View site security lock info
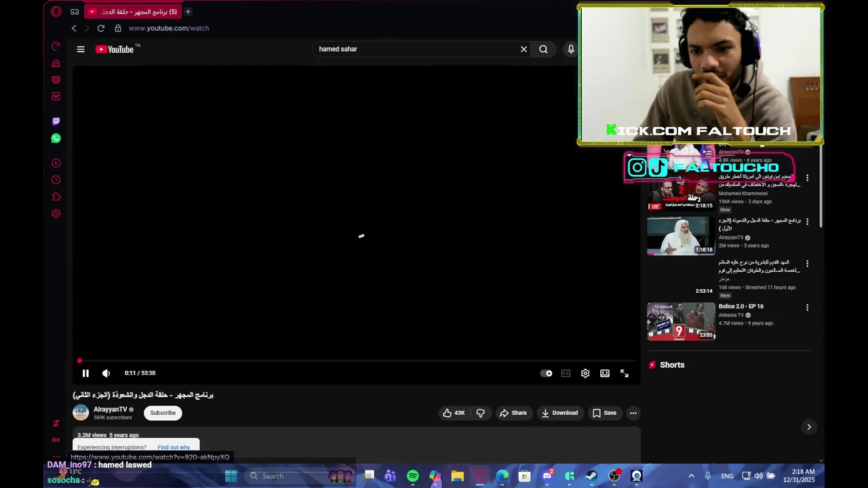Image resolution: width=868 pixels, height=488 pixels. [x=118, y=28]
